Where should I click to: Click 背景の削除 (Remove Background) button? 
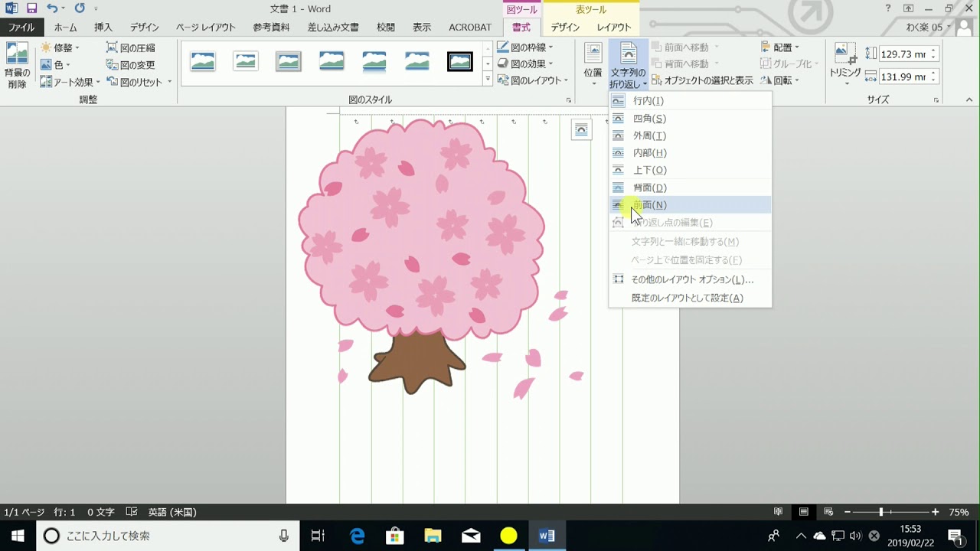(17, 66)
